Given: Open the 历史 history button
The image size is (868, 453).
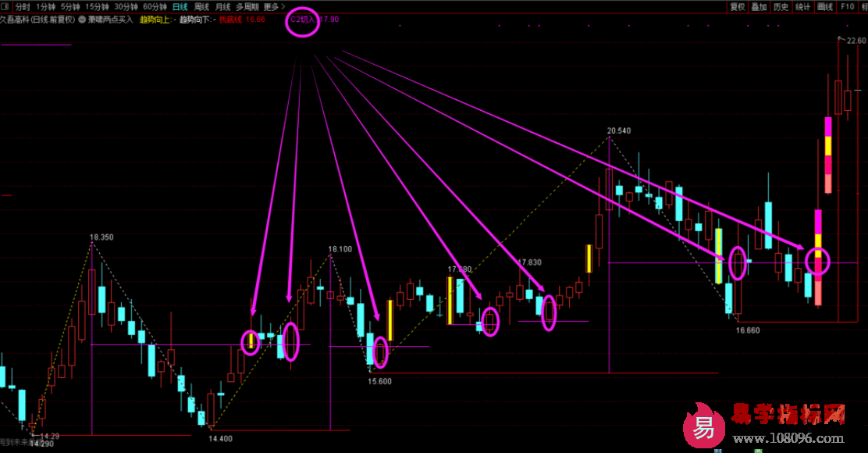Looking at the screenshot, I should (781, 6).
